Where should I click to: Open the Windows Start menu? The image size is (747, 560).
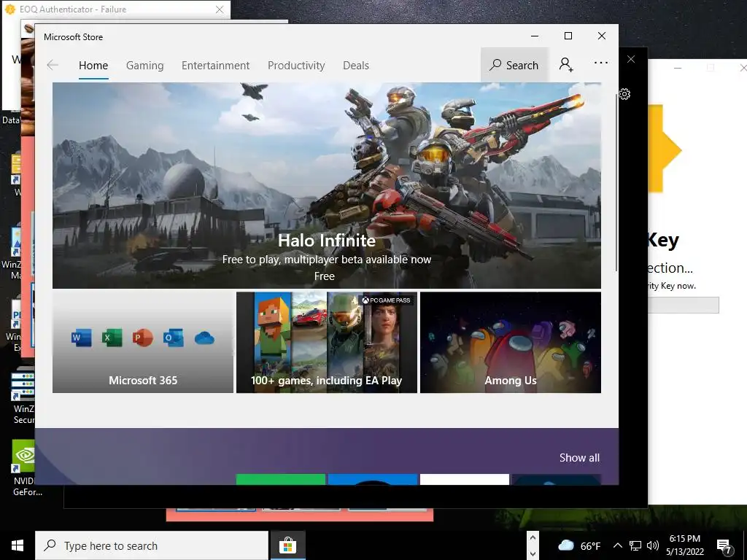pyautogui.click(x=18, y=545)
